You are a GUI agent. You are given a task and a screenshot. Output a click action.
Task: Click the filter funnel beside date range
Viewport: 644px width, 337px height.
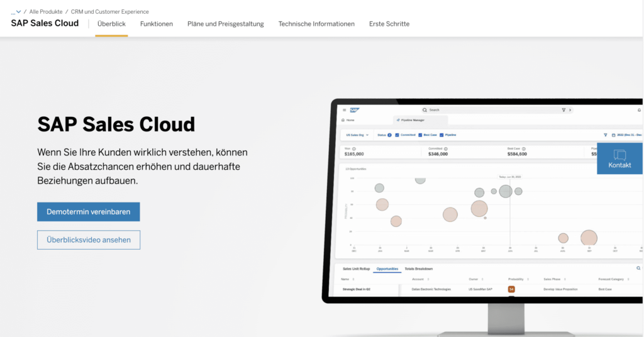[606, 135]
